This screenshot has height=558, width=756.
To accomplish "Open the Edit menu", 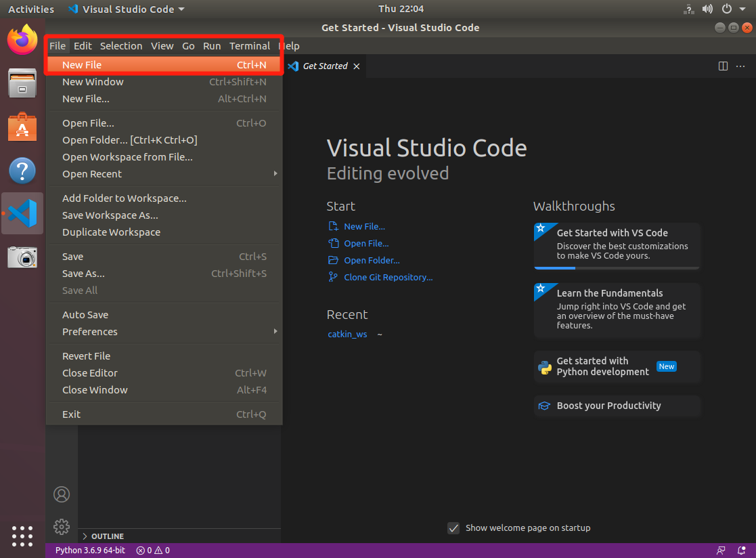I will (83, 46).
